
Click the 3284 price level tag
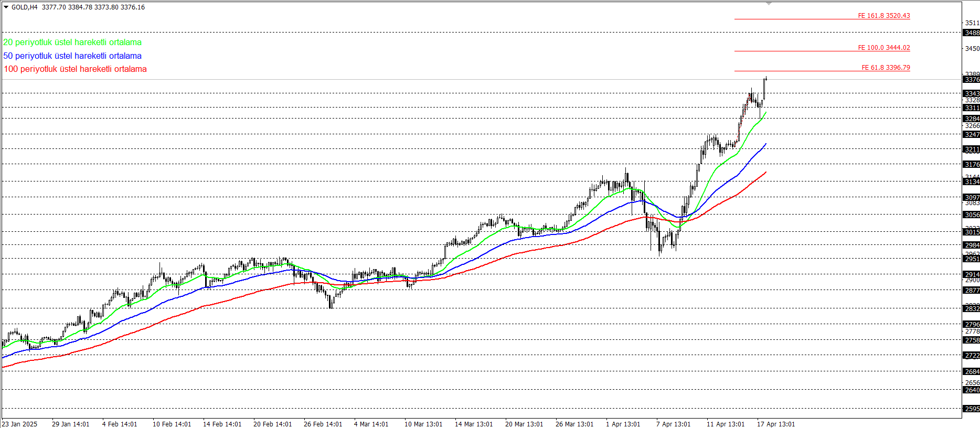pyautogui.click(x=972, y=119)
